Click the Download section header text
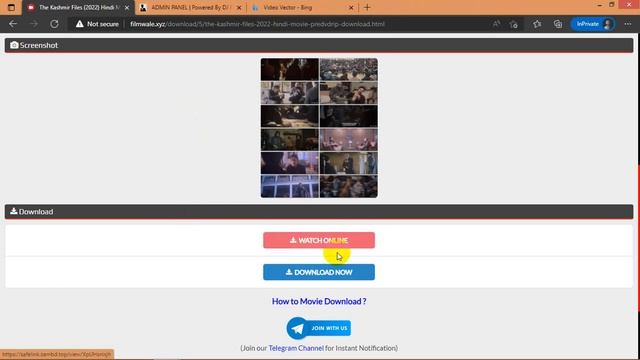The width and height of the screenshot is (640, 360). click(x=36, y=211)
